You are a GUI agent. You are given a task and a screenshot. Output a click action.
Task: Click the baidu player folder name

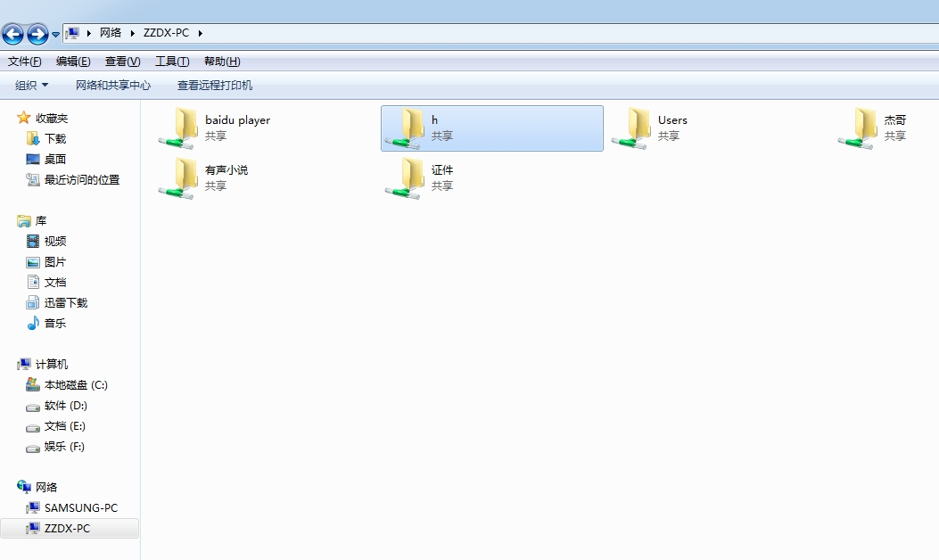tap(237, 119)
